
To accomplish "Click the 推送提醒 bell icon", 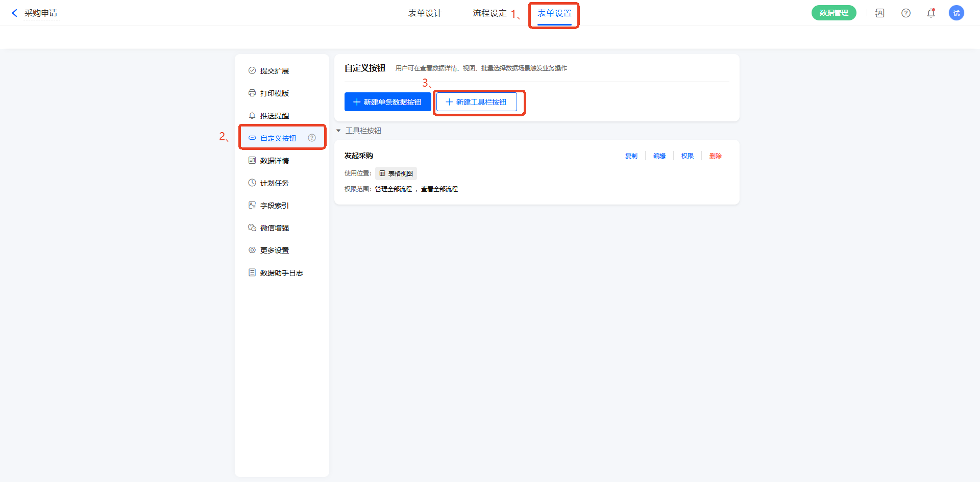I will 252,116.
